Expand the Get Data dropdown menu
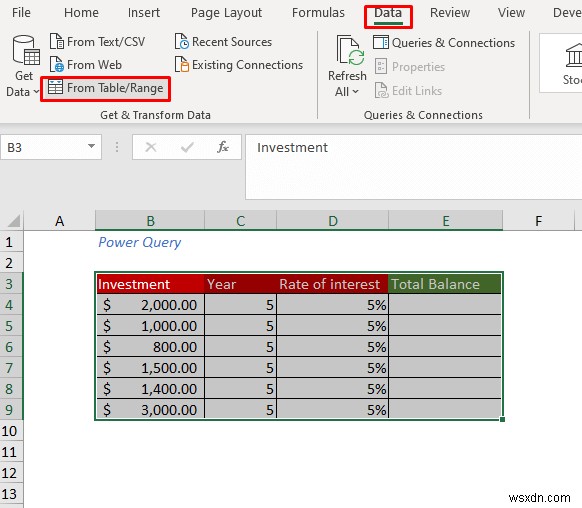582x508 pixels. click(36, 91)
